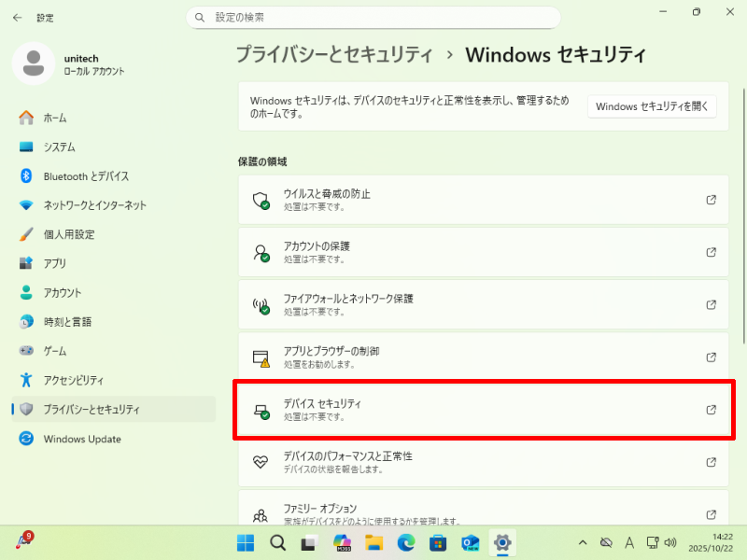This screenshot has width=747, height=560.
Task: Open external link for デバイス セキュリティ row
Action: point(711,410)
